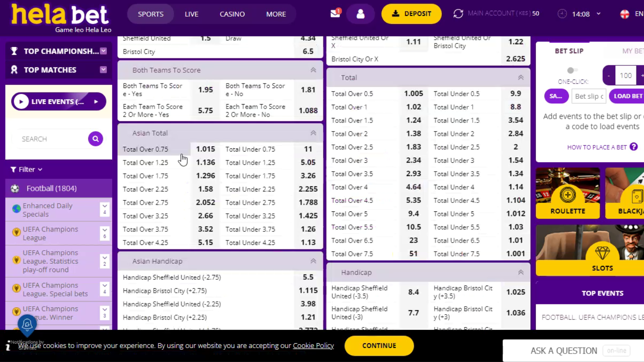Select the England flag language icon
Screen dimensions: 644x362
[625, 14]
